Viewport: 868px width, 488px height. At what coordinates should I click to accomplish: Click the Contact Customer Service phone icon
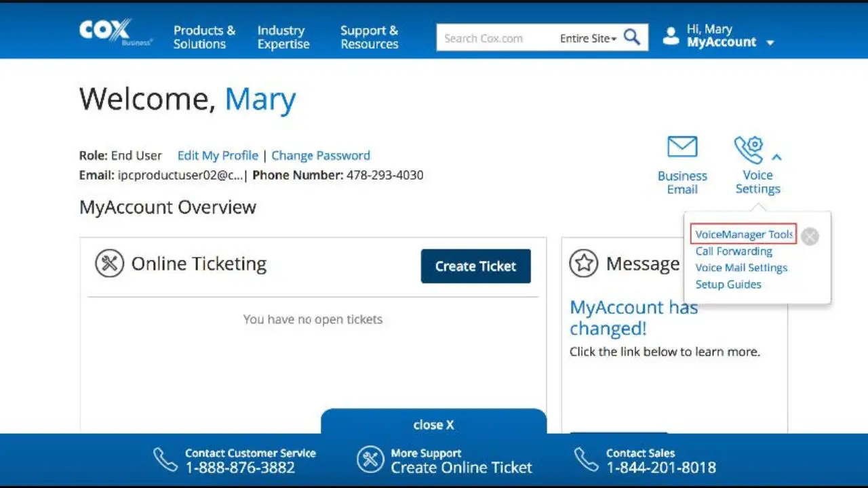click(x=165, y=459)
